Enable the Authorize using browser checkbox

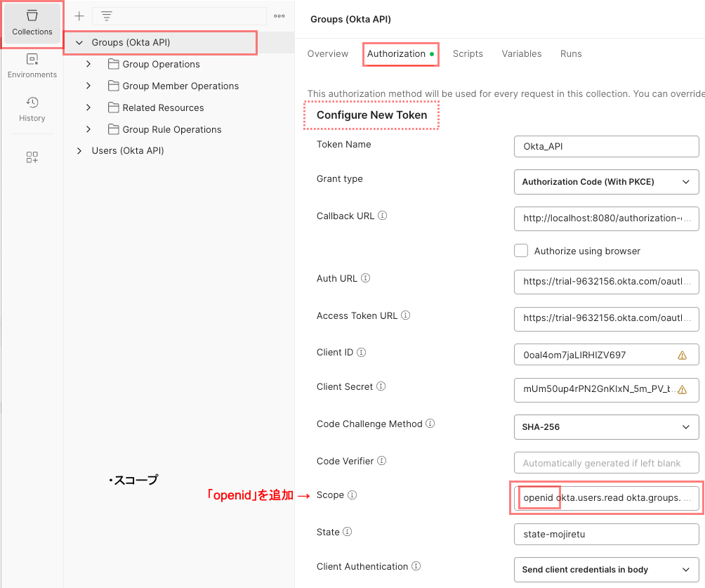(521, 251)
